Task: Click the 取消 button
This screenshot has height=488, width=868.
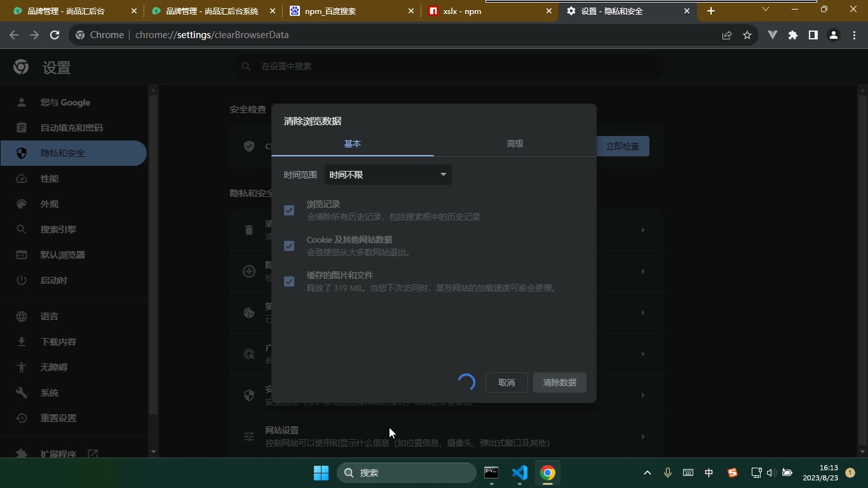Action: (506, 383)
